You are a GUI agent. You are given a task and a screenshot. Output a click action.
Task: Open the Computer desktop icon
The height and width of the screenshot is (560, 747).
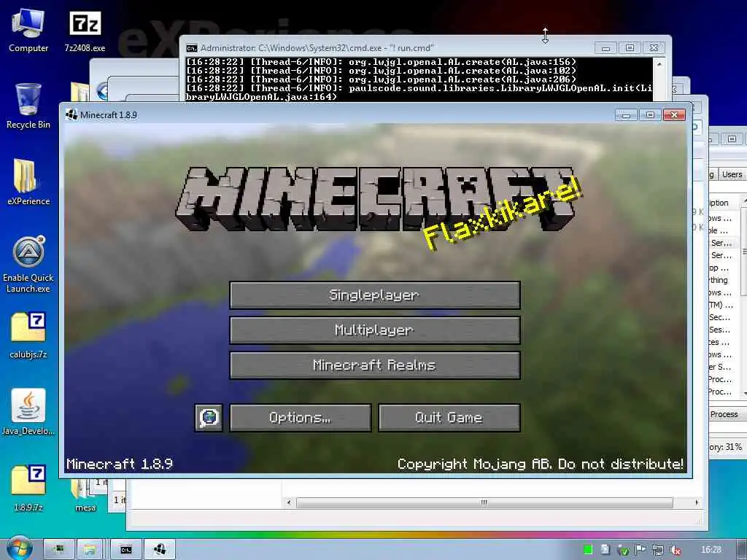tap(28, 31)
